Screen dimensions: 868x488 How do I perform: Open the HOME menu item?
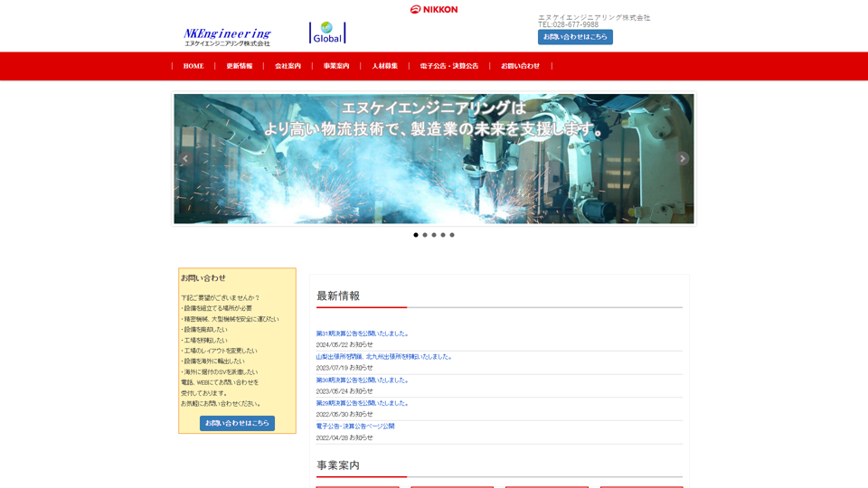point(193,66)
